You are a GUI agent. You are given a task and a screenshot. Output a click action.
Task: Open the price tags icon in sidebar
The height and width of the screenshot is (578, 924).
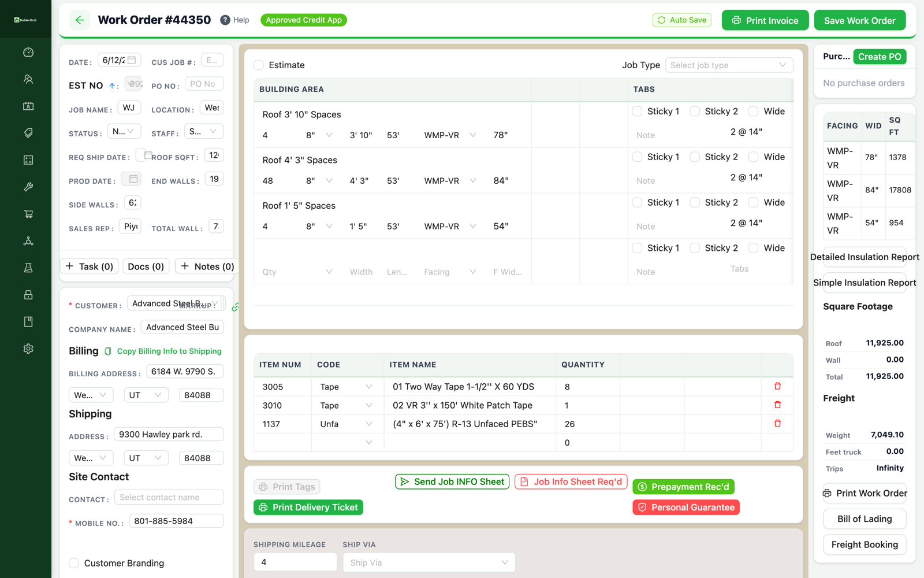coord(28,133)
